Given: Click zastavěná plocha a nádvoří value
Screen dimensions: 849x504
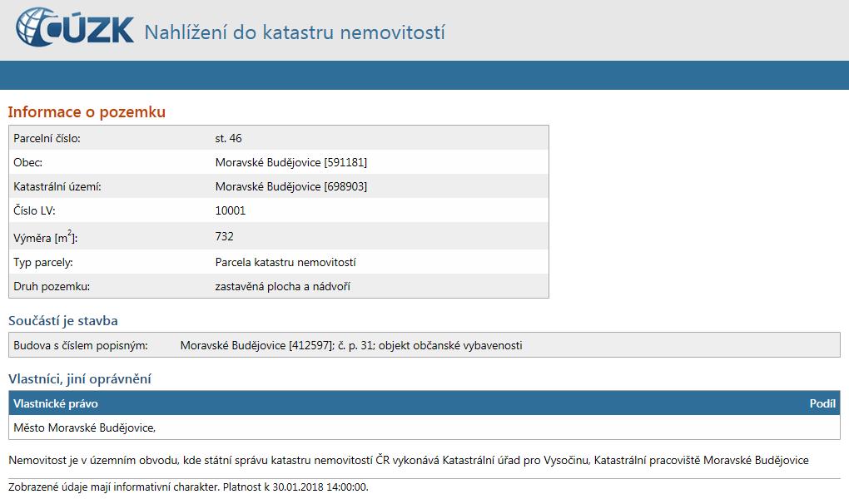Looking at the screenshot, I should coord(283,287).
